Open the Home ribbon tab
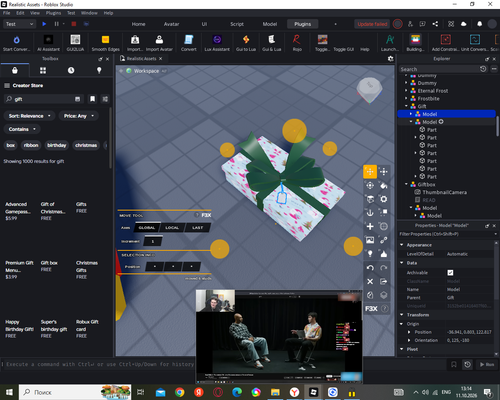This screenshot has height=400, width=500. tap(138, 24)
